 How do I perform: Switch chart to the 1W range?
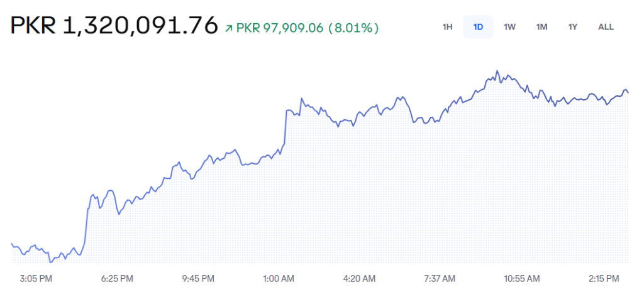(509, 27)
